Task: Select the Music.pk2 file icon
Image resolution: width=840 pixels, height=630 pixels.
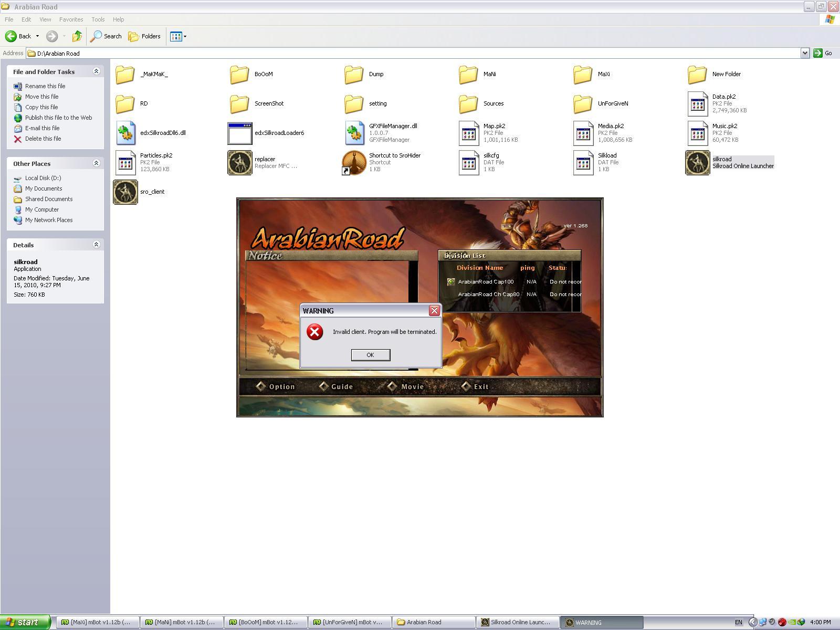Action: (697, 133)
